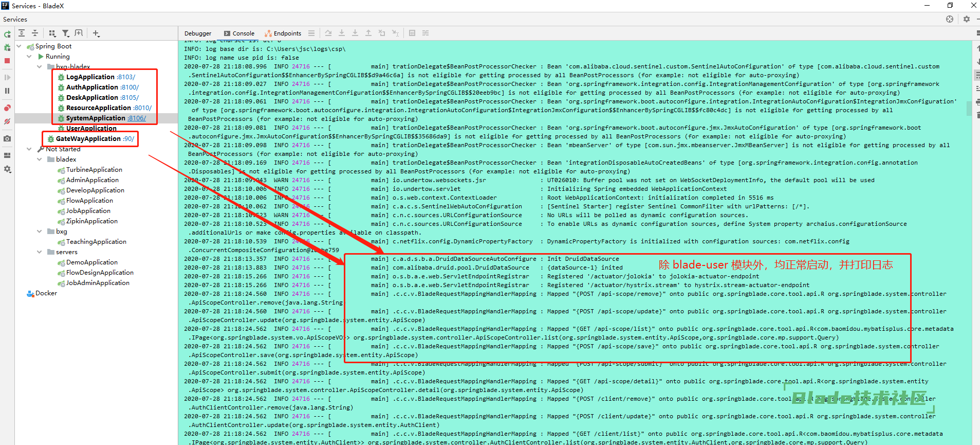Toggle Mute Breakpoints icon
Image resolution: width=980 pixels, height=445 pixels.
click(7, 122)
